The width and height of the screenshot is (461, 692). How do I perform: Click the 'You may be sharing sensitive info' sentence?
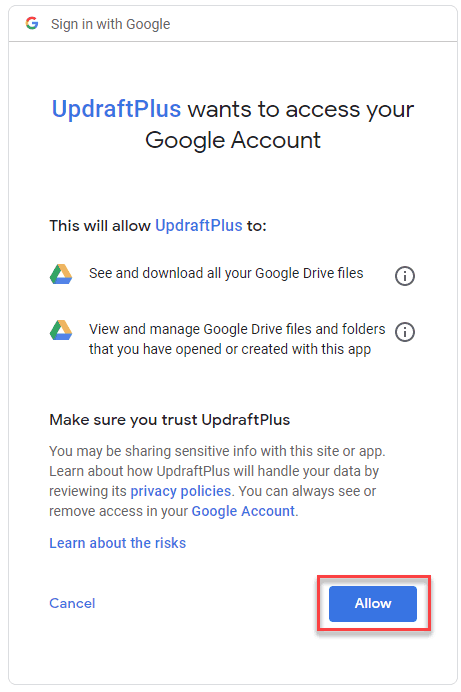217,451
